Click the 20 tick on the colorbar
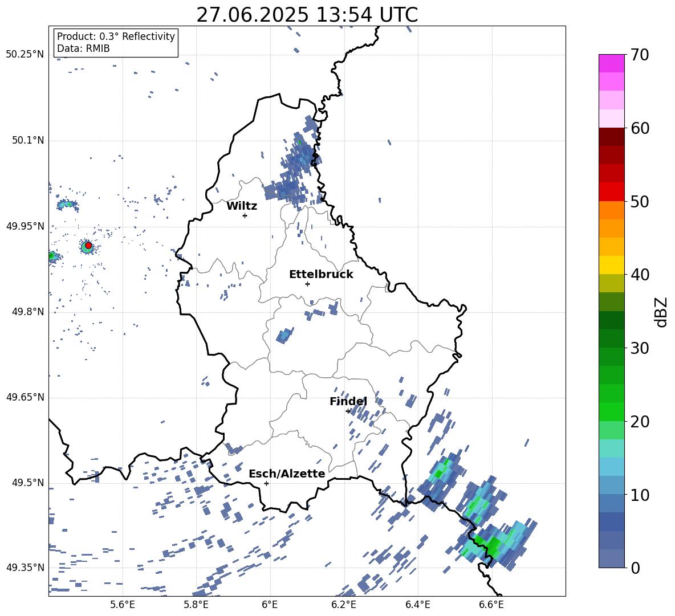The image size is (675, 616). click(x=640, y=421)
